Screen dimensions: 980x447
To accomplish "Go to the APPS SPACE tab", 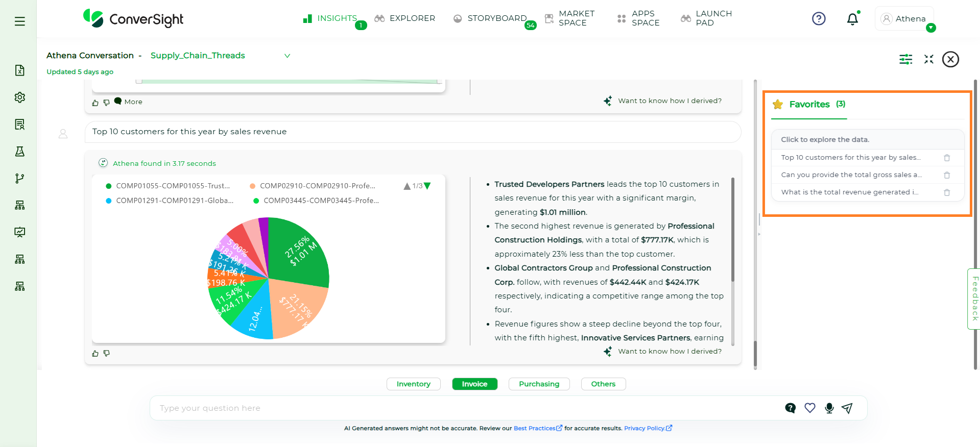I will [x=638, y=18].
